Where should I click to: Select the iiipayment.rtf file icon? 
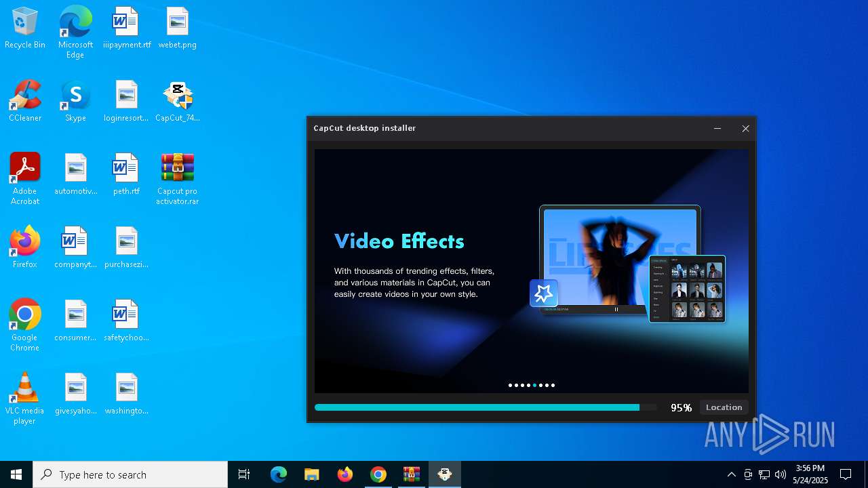point(126,28)
